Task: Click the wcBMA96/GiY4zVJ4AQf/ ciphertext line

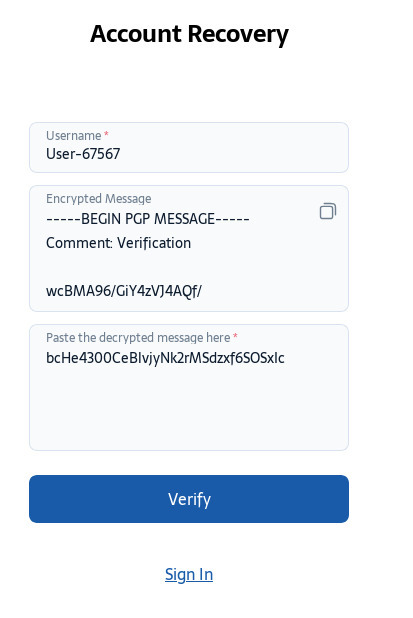Action: point(124,291)
